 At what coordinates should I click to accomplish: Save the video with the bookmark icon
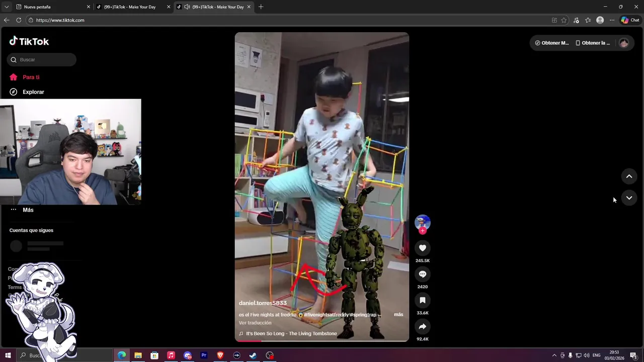(423, 300)
